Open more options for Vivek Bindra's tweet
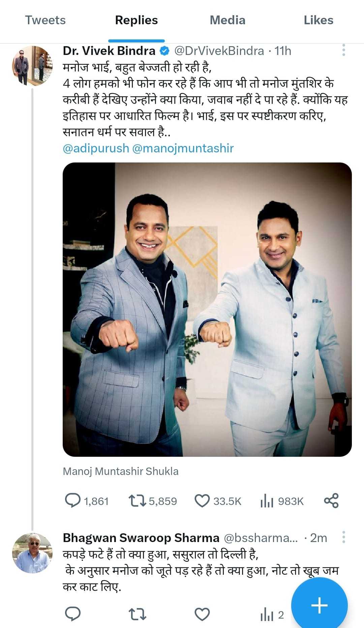Screen dimensions: 364x628 343,50
